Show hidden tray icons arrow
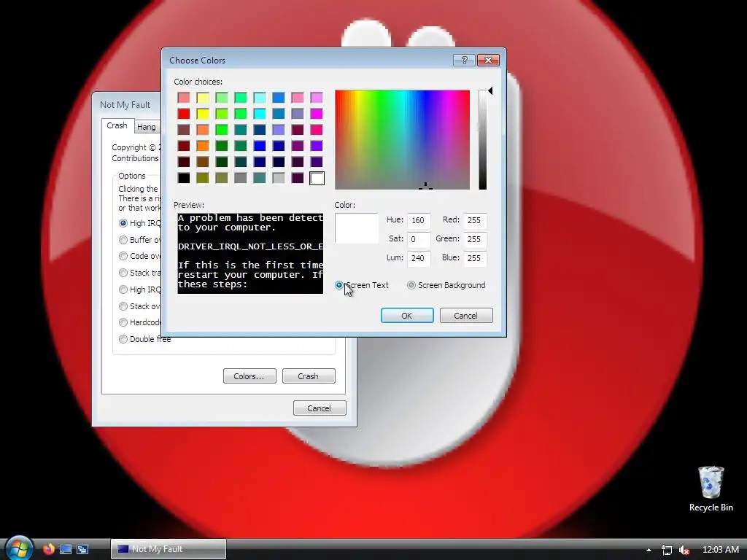This screenshot has height=560, width=747. point(649,550)
